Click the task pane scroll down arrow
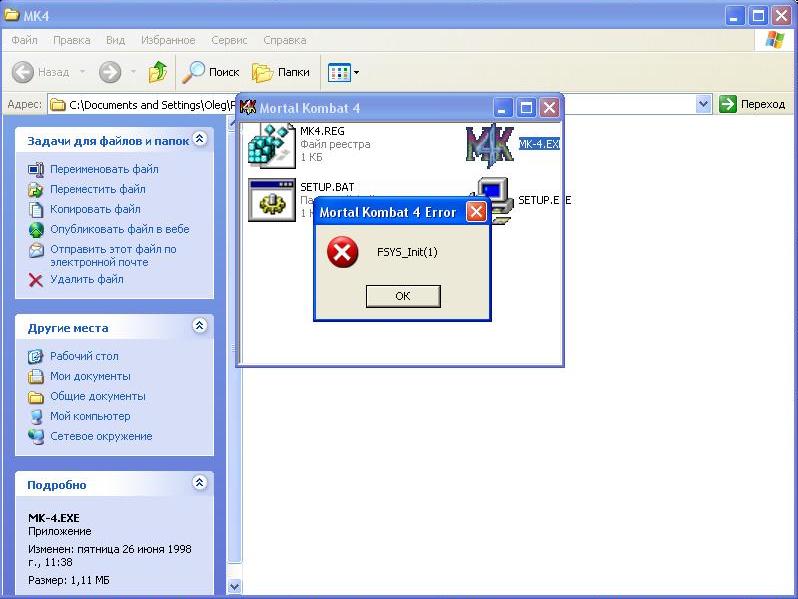Image resolution: width=798 pixels, height=599 pixels. tap(234, 587)
